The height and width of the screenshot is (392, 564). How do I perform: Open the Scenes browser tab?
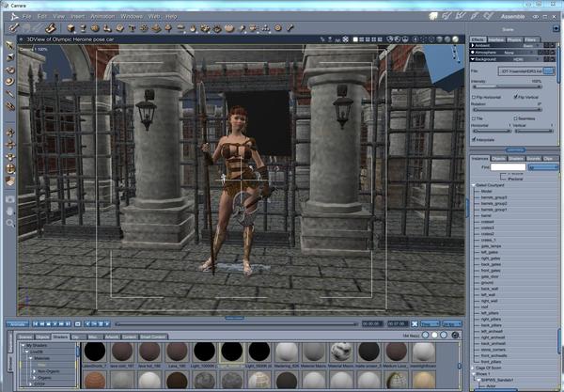[25, 337]
